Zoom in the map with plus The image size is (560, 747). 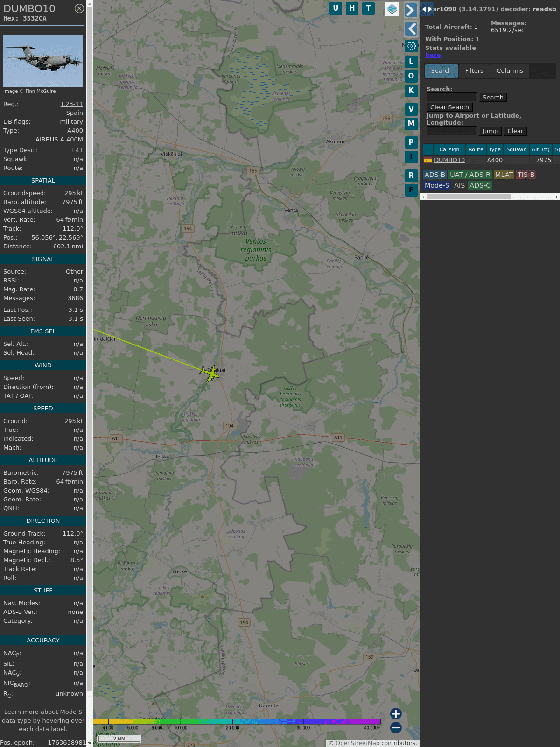coord(396,714)
